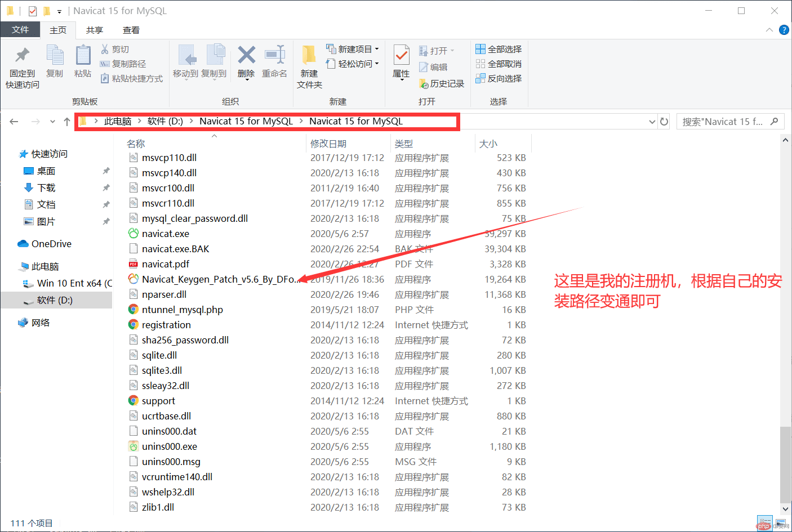This screenshot has height=532, width=792.
Task: Open the File (文件) tab
Action: pyautogui.click(x=20, y=30)
